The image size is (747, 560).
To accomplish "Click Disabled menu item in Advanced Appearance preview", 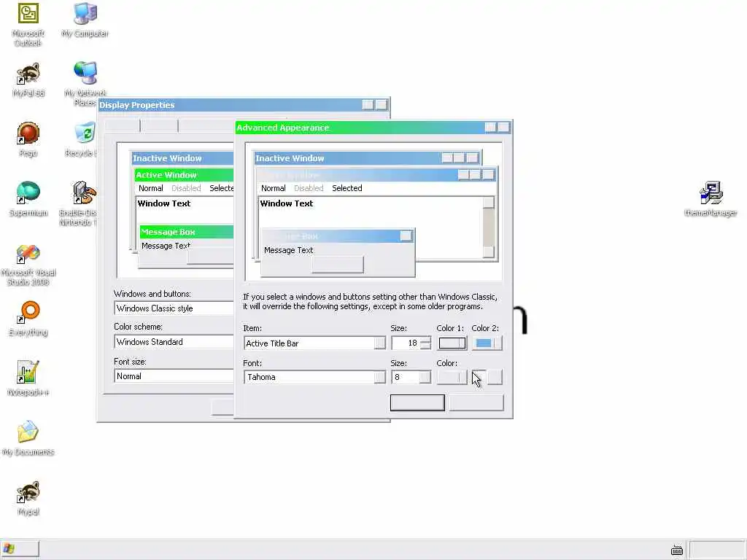I will pos(309,188).
